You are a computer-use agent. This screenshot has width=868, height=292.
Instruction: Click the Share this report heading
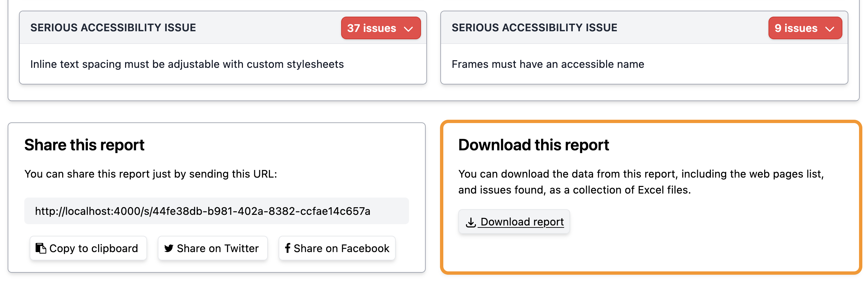pos(84,145)
